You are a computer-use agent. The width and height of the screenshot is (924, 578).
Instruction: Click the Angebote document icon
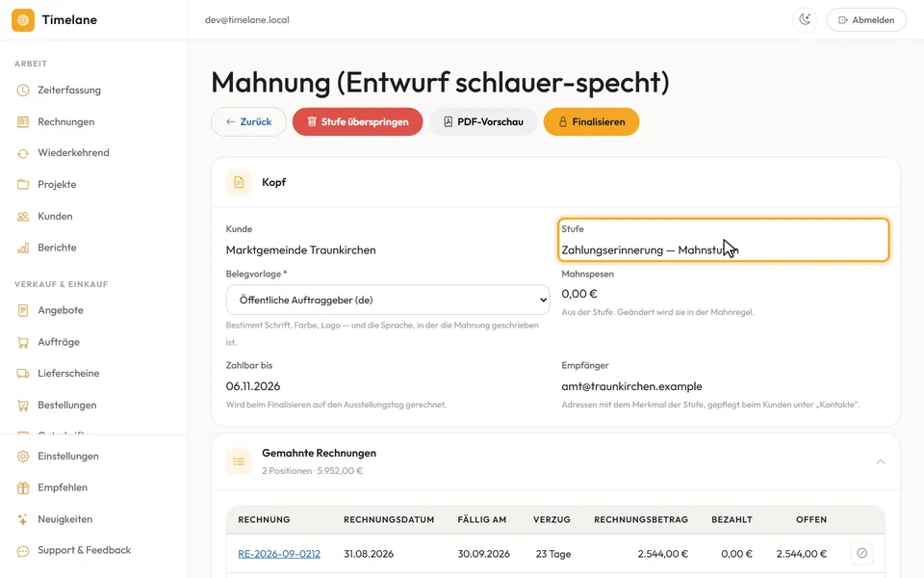pos(23,310)
